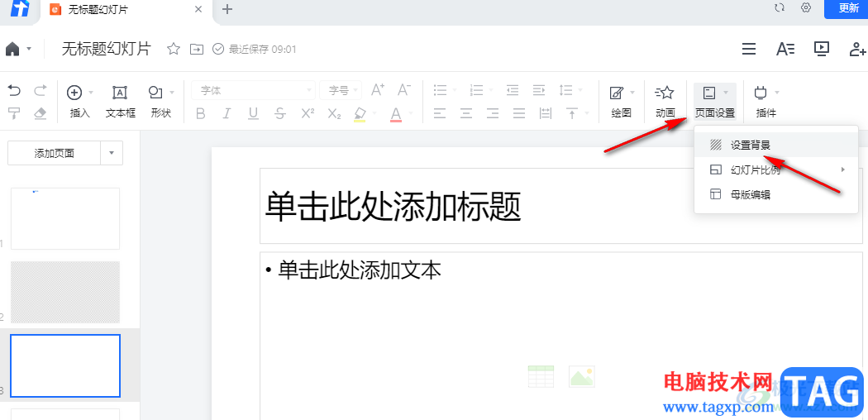
Task: Click the Add page (添加页面) button
Action: [55, 153]
